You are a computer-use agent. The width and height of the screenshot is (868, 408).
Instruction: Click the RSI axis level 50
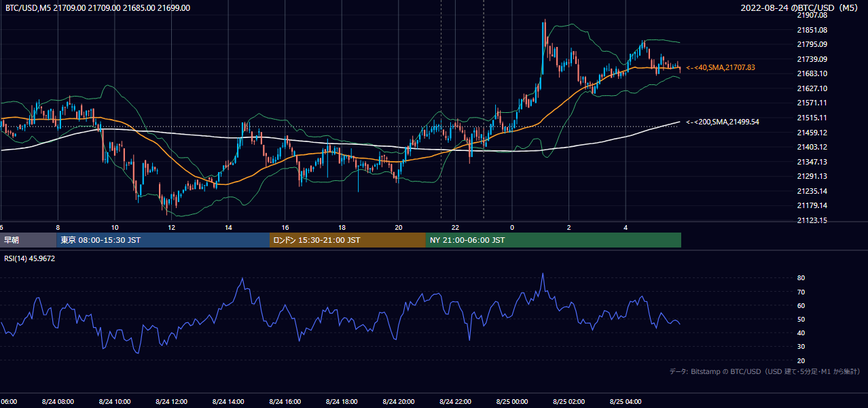(801, 319)
